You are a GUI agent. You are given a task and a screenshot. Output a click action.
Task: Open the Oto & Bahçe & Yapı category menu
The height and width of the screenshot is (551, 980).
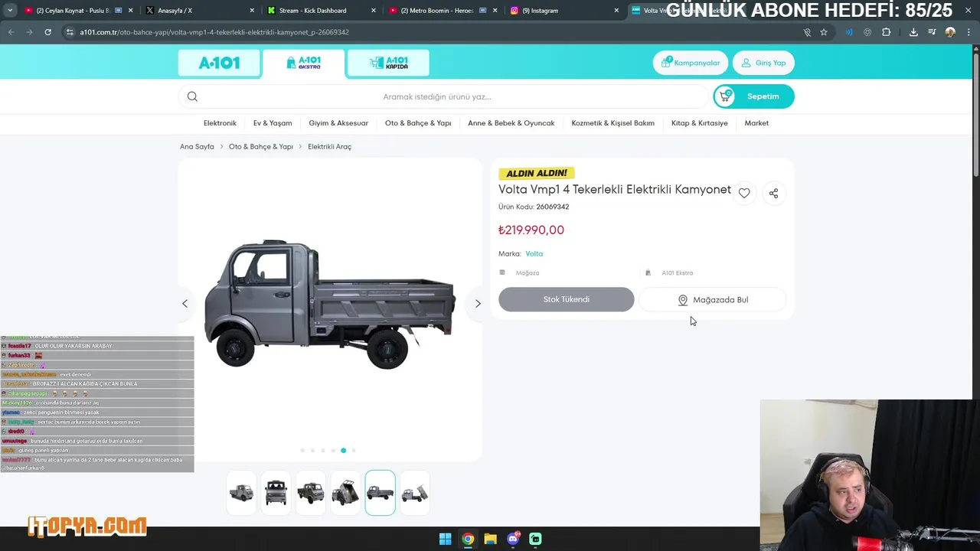point(418,123)
